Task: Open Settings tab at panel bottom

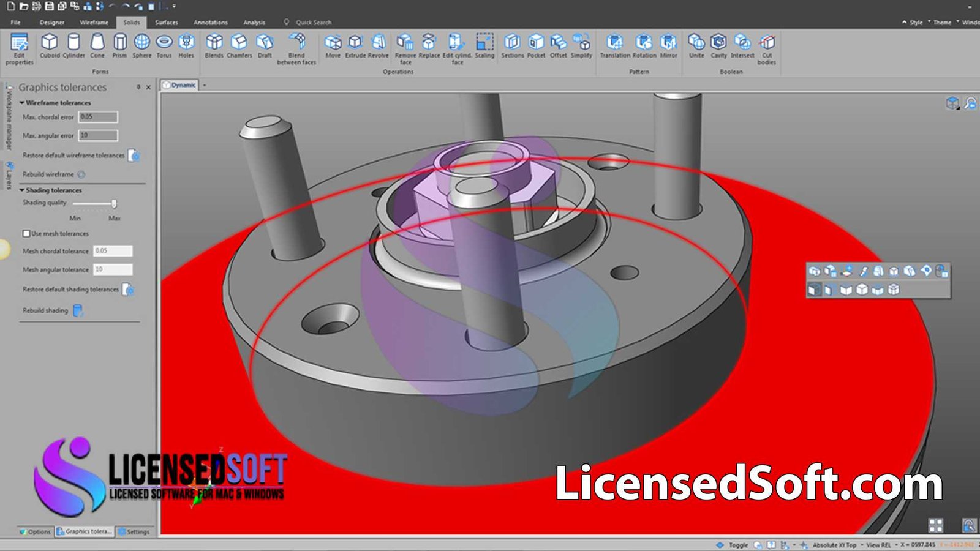Action: coord(134,531)
